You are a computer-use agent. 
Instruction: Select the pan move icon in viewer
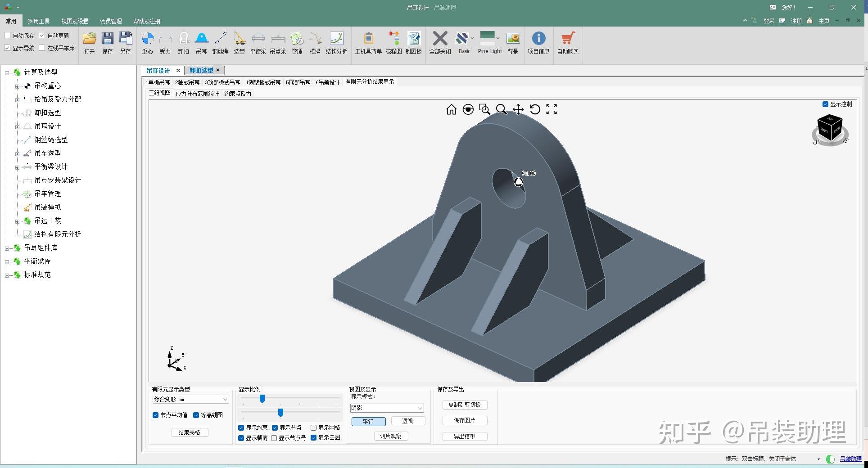tap(518, 109)
